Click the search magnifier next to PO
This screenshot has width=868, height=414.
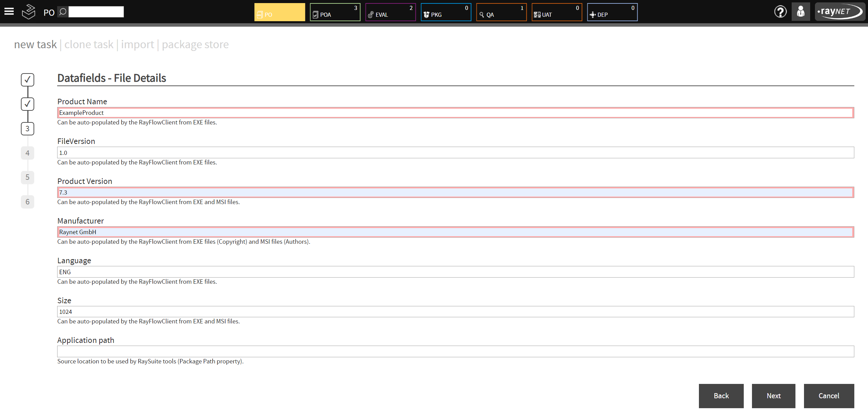(x=62, y=11)
